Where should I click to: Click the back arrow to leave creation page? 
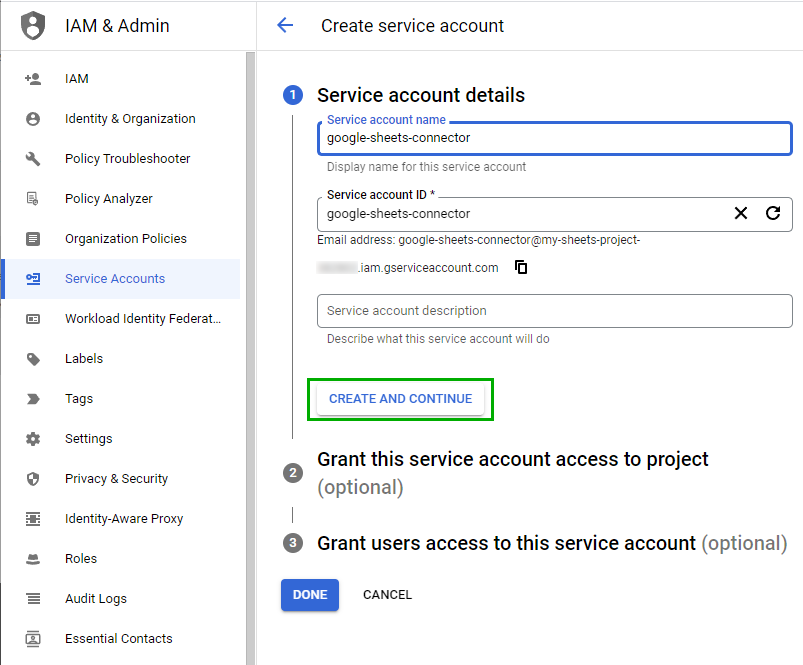point(285,26)
